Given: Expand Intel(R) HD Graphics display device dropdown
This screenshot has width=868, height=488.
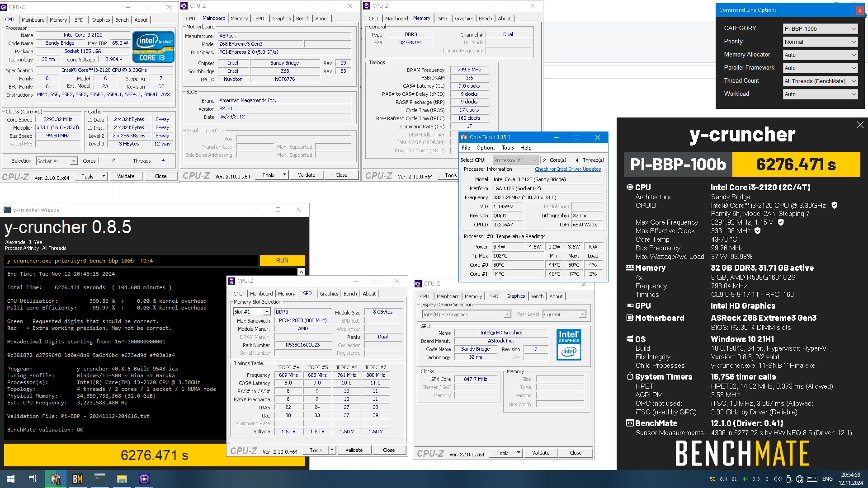Looking at the screenshot, I should (466, 314).
